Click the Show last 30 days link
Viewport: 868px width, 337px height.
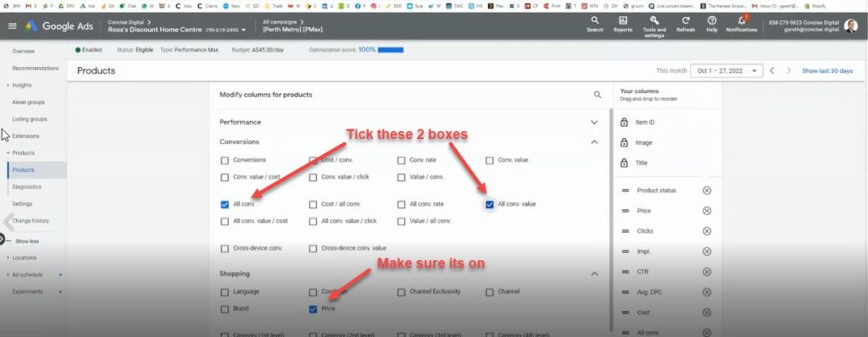pyautogui.click(x=827, y=71)
